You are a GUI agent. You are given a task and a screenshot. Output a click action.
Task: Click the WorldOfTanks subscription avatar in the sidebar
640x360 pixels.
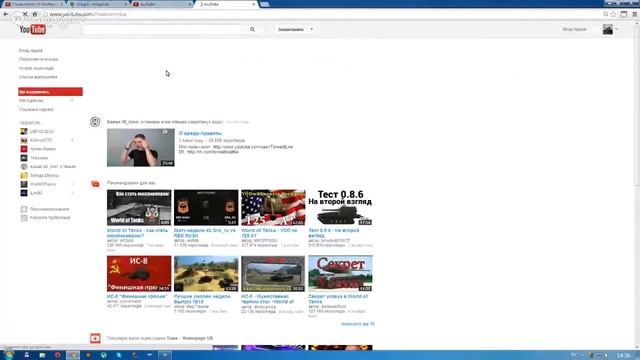(24, 184)
